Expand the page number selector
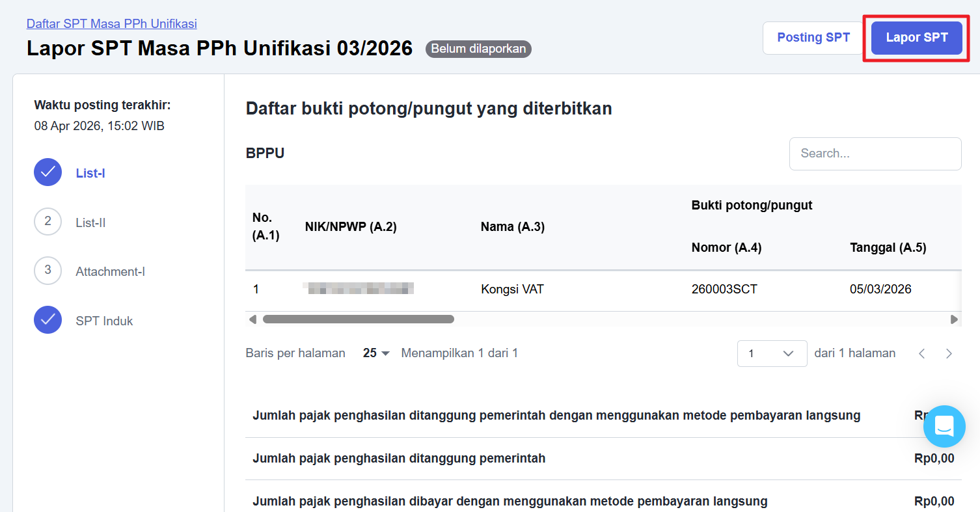 point(772,353)
